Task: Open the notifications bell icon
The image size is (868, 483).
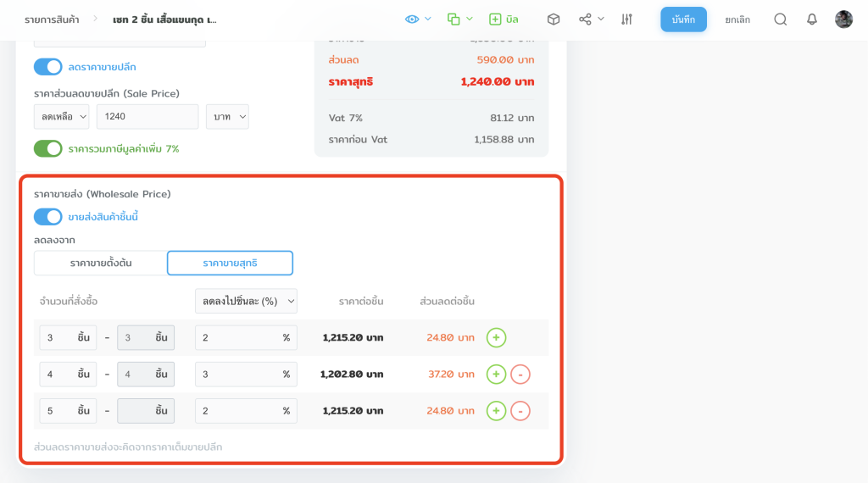Action: pyautogui.click(x=812, y=19)
